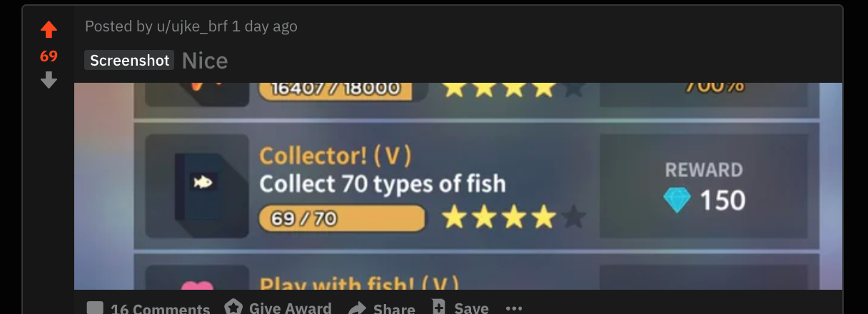
Task: Open the 16 Comments section
Action: [x=149, y=308]
